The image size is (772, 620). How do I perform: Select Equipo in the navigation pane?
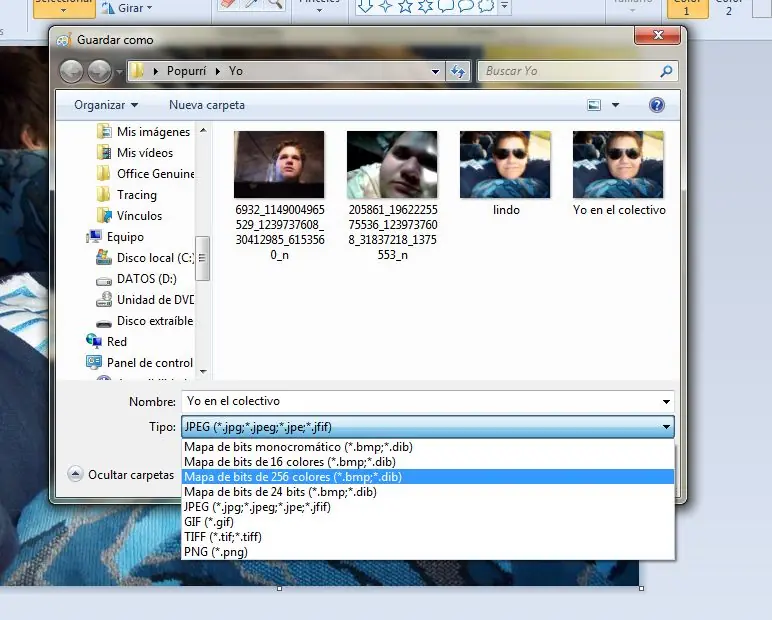(x=125, y=237)
